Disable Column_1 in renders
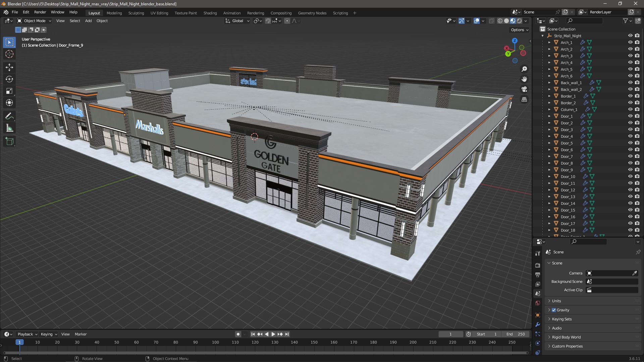Viewport: 644px width, 362px height. [637, 109]
